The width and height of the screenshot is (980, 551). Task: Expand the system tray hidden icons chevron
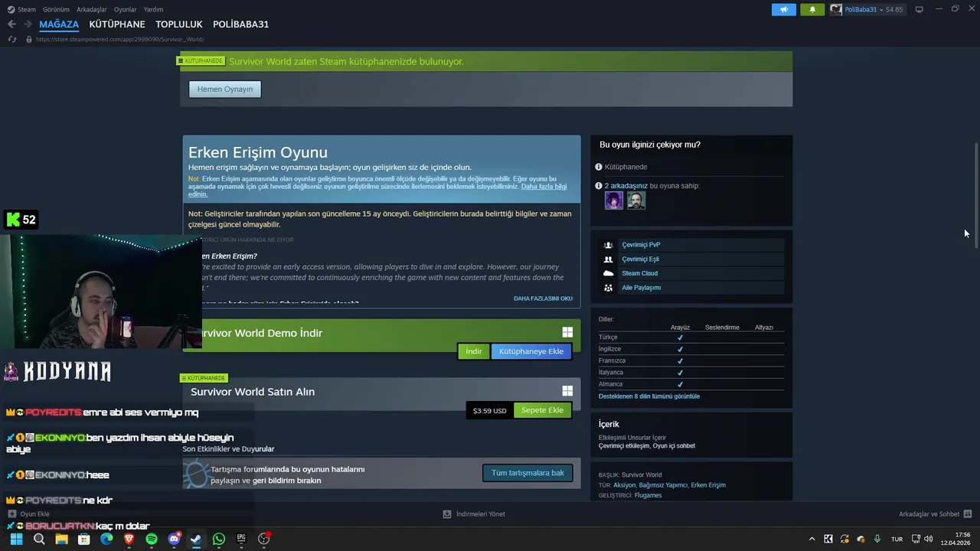click(812, 539)
